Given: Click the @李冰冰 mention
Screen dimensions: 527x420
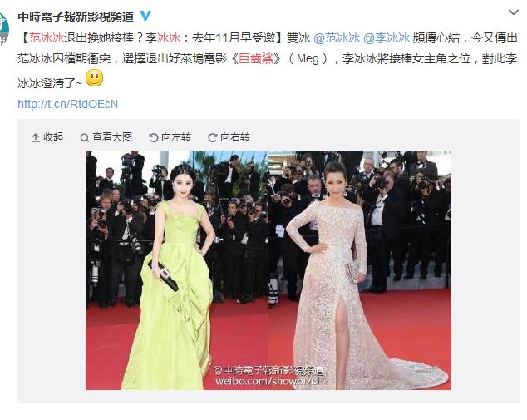Looking at the screenshot, I should (x=387, y=37).
